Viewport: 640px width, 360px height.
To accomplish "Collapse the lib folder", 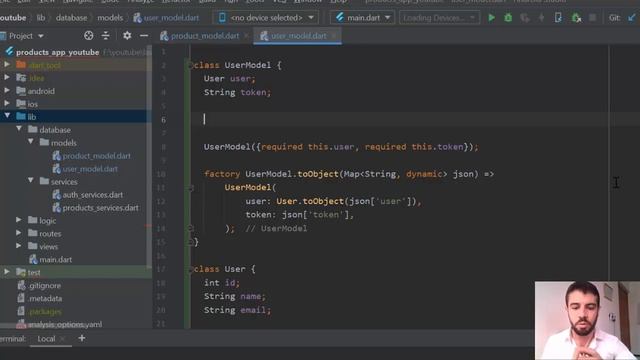I will [x=7, y=116].
